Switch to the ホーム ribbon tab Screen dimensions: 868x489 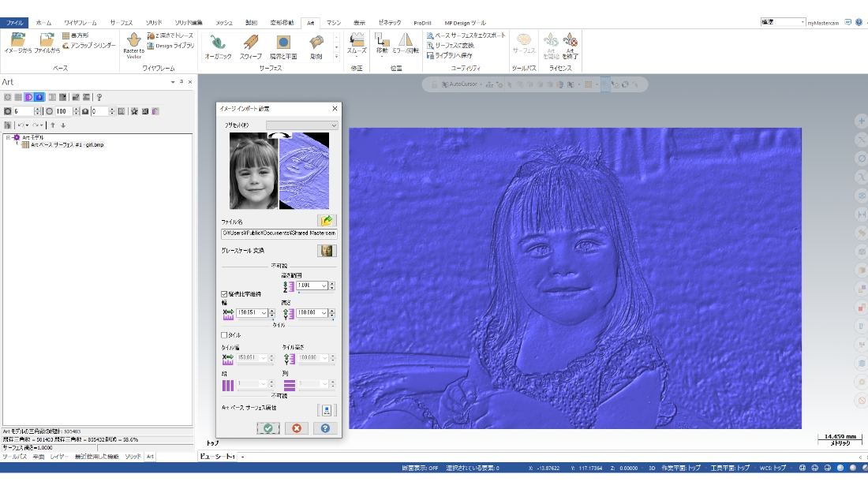pyautogui.click(x=43, y=23)
